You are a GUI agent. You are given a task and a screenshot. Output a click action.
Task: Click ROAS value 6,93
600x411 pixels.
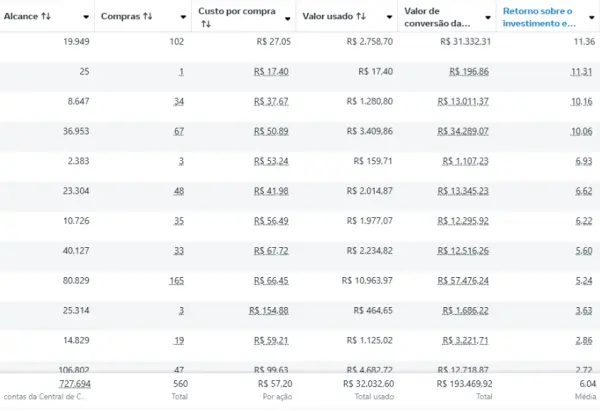tap(584, 161)
